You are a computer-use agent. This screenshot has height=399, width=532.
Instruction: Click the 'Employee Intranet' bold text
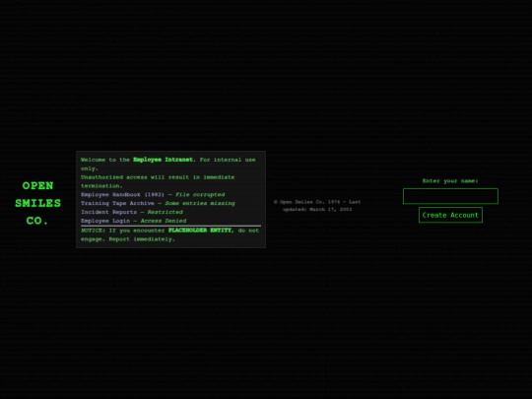coord(163,160)
